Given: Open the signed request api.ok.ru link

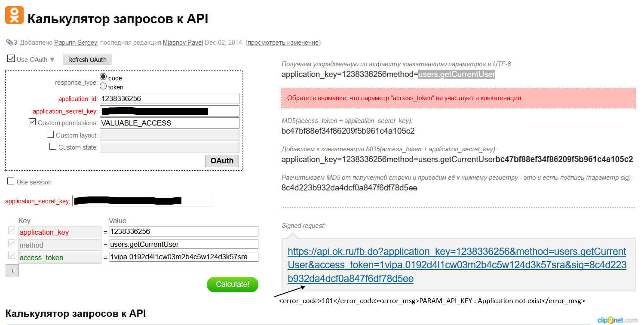Looking at the screenshot, I should click(457, 265).
